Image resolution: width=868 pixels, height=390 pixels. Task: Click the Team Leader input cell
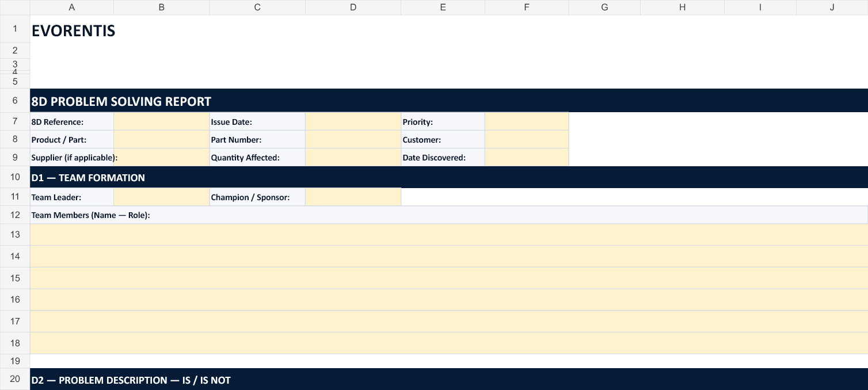[162, 197]
